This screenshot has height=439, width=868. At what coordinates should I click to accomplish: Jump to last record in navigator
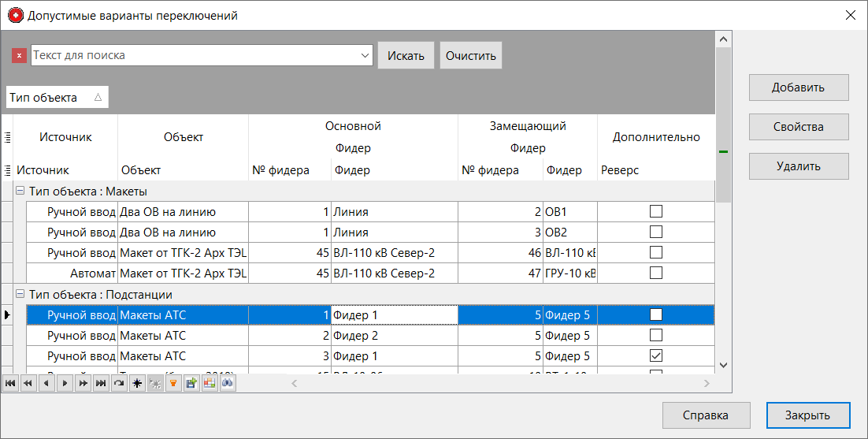[x=101, y=383]
